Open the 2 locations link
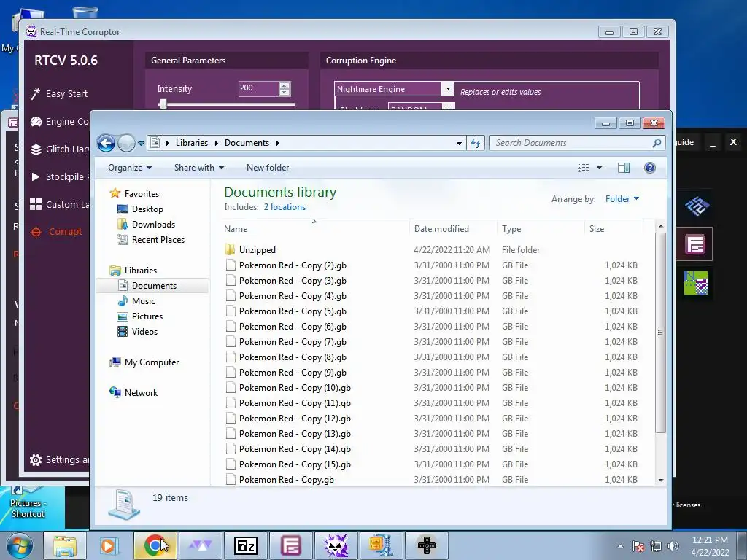Screen dimensions: 747x560 click(285, 207)
